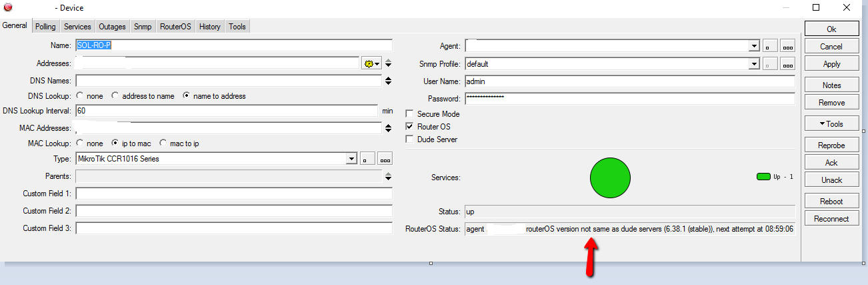Expand the Agent dropdown list
This screenshot has width=868, height=285.
tap(754, 47)
